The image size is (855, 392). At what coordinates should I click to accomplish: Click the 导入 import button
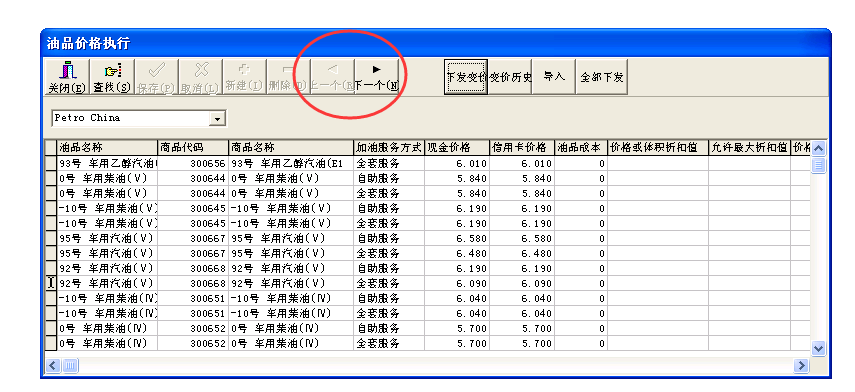[554, 77]
